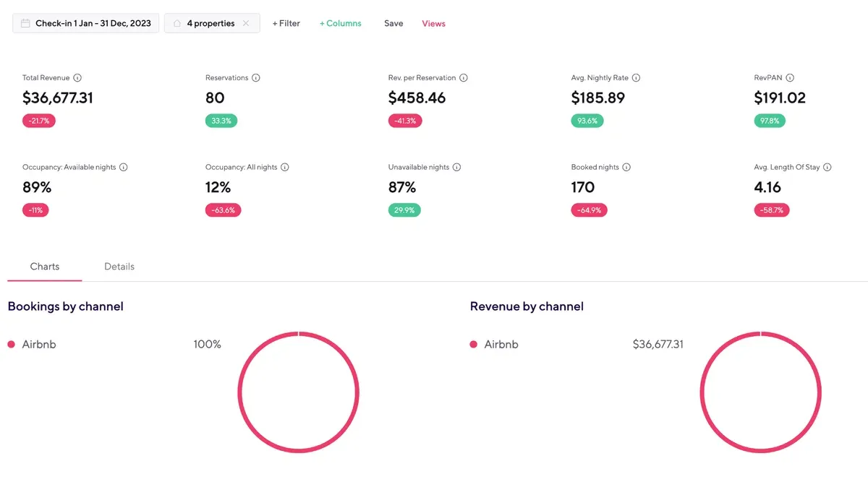Add a filter with + Filter
This screenshot has width=868, height=495.
click(286, 23)
